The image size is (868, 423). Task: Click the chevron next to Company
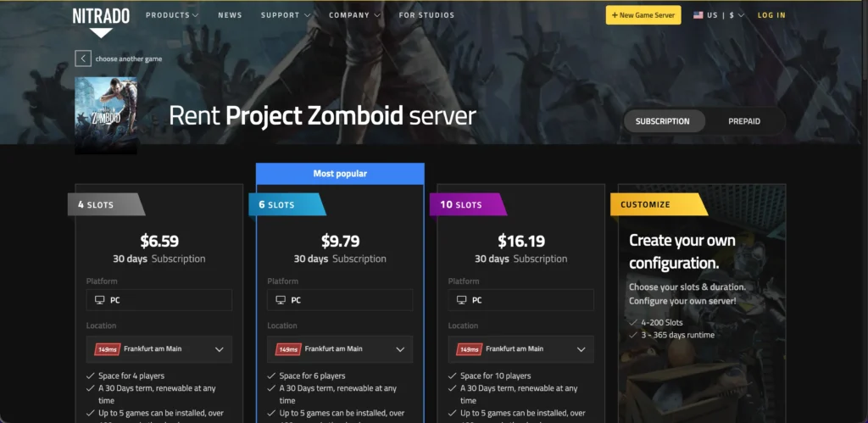pyautogui.click(x=377, y=15)
